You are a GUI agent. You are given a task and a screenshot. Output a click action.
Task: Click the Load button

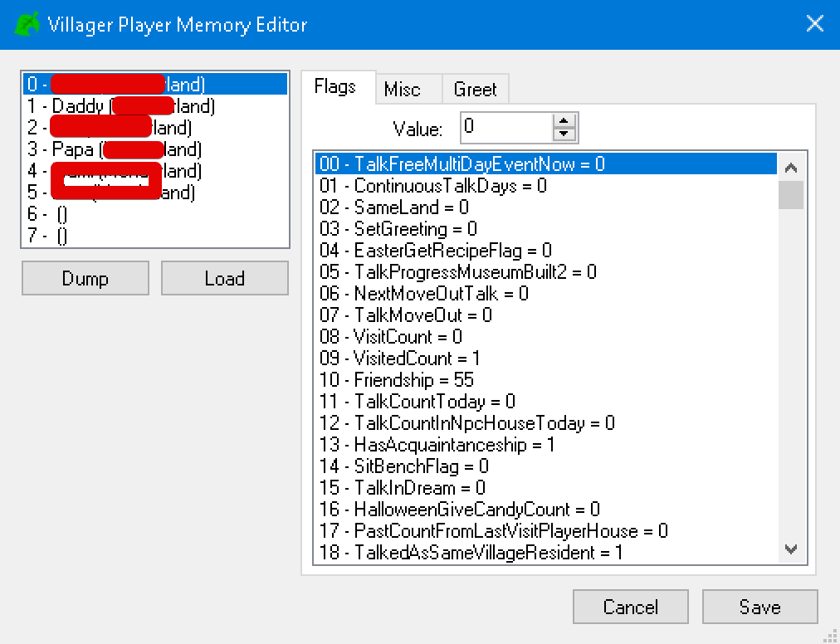tap(224, 277)
